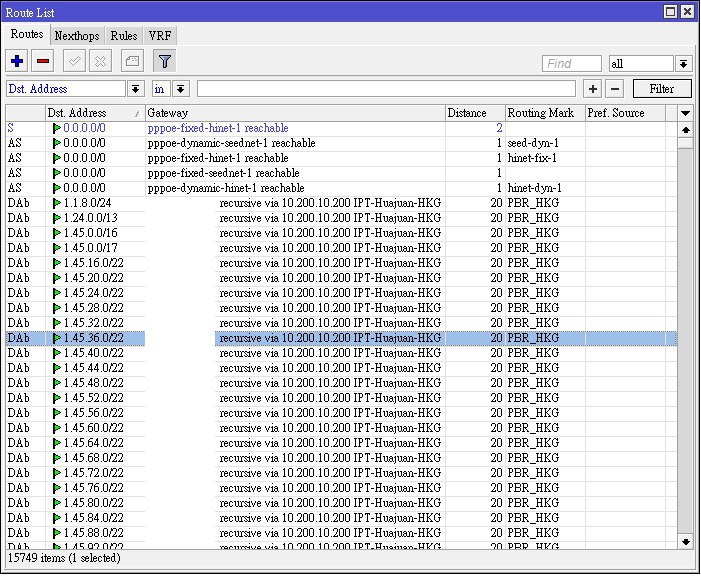This screenshot has height=577, width=701.
Task: Switch to the Rules tab
Action: 124,35
